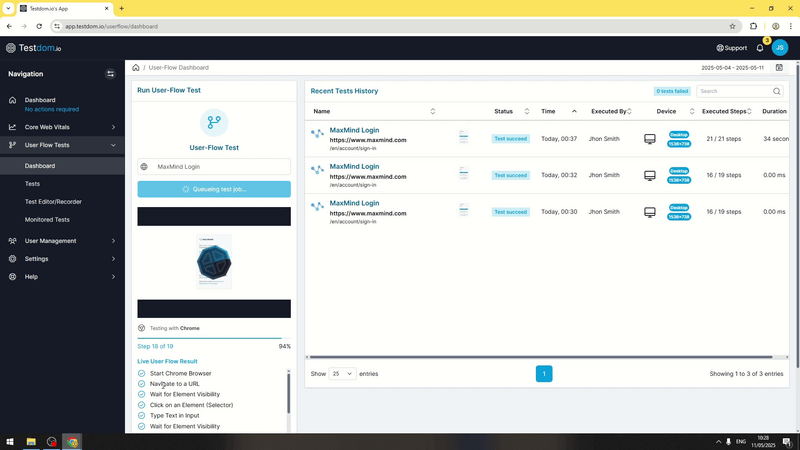Click the desktop monitor icon in 00:32 row
The image size is (800, 450).
click(x=649, y=176)
